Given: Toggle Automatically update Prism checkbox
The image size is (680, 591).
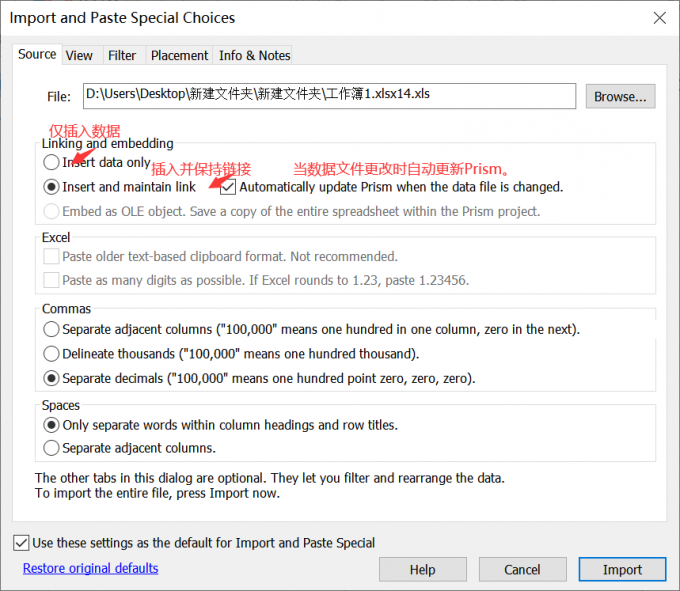Looking at the screenshot, I should pos(228,187).
